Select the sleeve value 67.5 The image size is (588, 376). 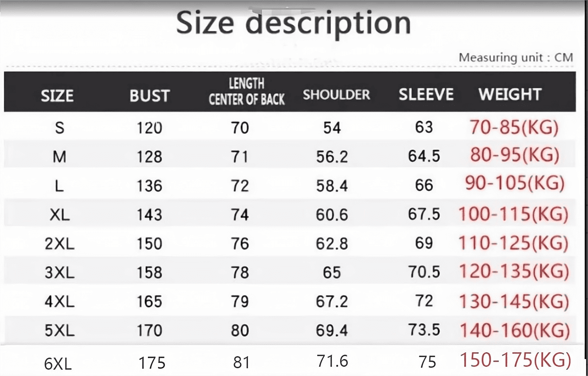[424, 214]
